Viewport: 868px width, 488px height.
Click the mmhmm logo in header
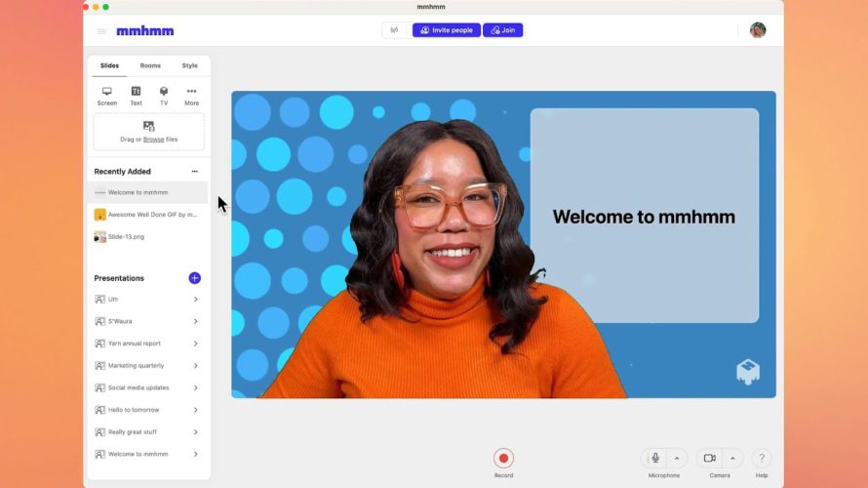(145, 31)
